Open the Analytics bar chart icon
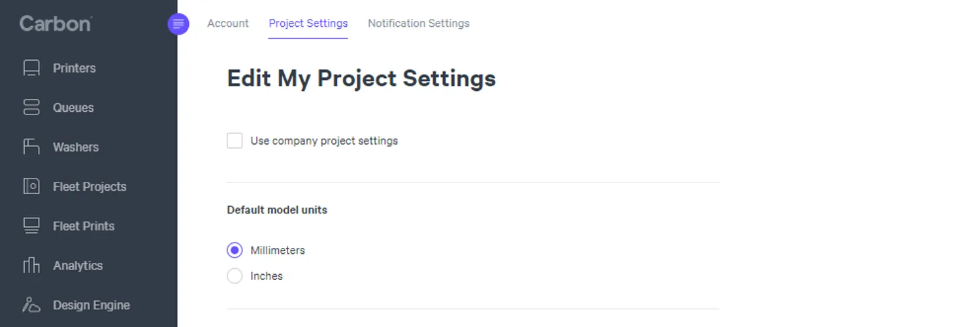The image size is (980, 327). [31, 265]
